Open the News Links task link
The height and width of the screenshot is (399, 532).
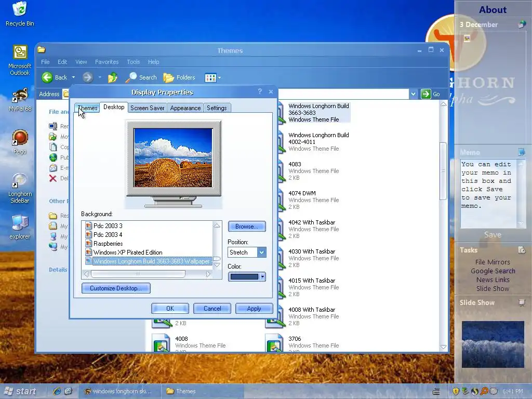point(493,280)
